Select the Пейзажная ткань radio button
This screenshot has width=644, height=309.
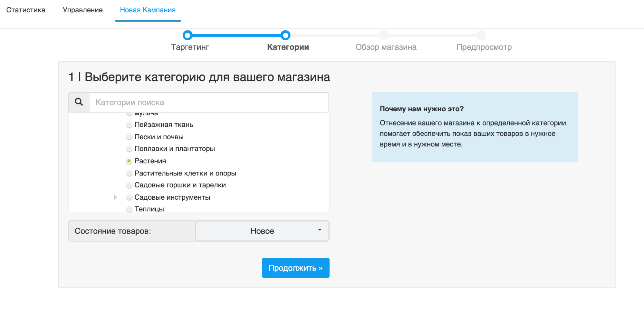[129, 125]
